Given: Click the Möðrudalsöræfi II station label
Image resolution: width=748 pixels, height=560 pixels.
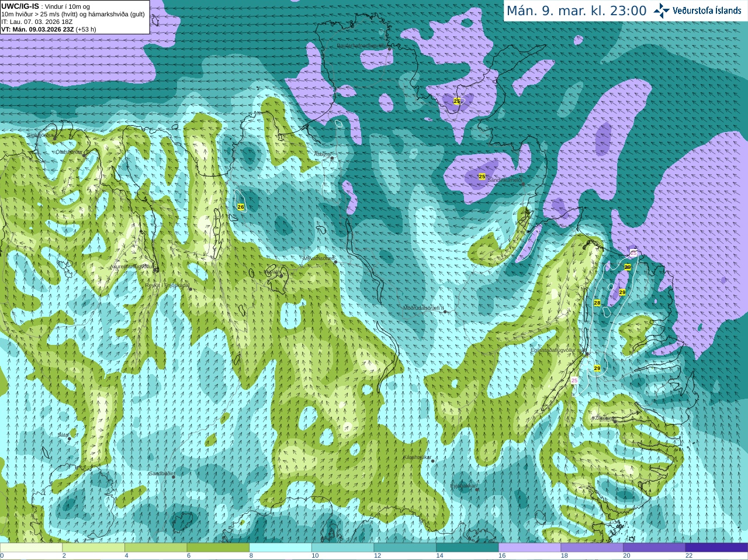Looking at the screenshot, I should (424, 308).
